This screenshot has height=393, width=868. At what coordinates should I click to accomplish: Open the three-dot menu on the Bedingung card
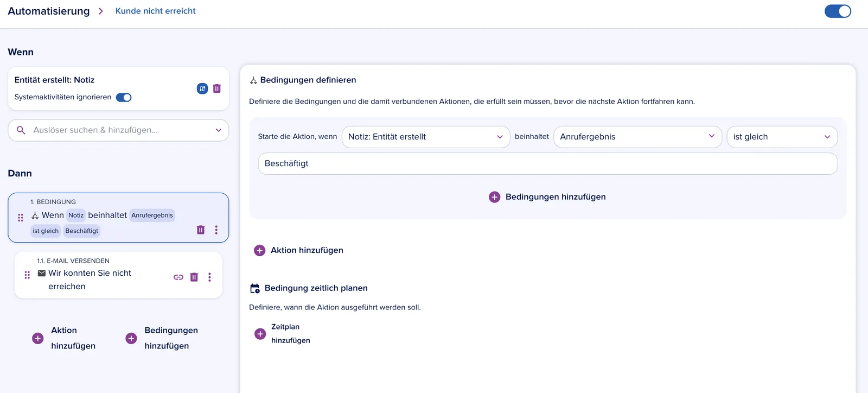coord(216,230)
